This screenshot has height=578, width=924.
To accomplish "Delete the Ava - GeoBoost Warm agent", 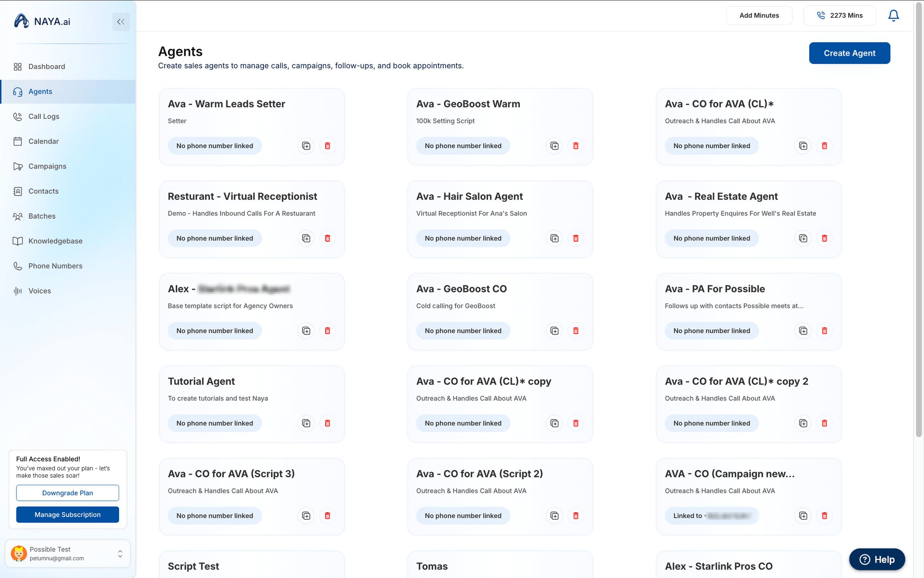I will [575, 146].
